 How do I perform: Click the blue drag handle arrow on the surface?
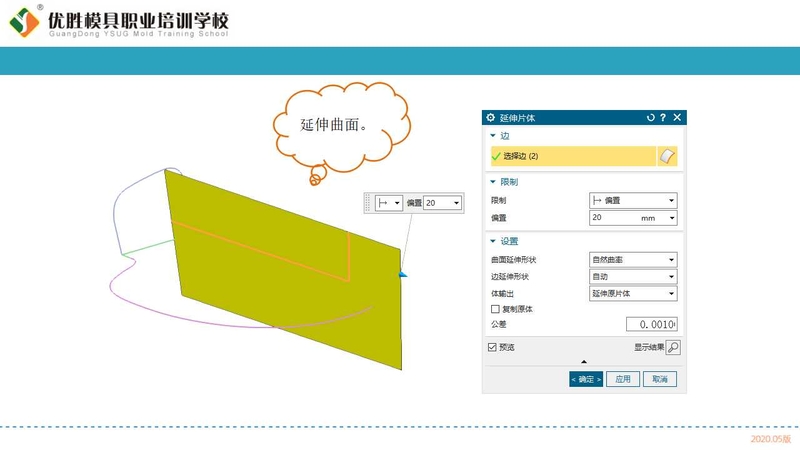pos(403,274)
